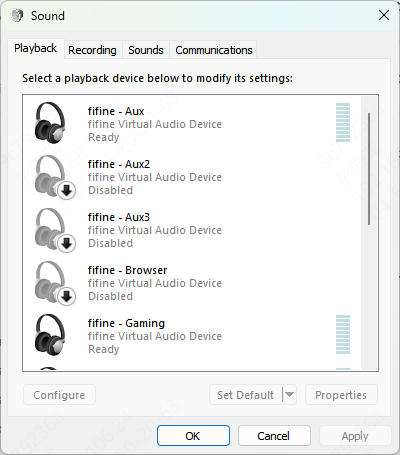The height and width of the screenshot is (455, 400).
Task: Click the Configure button
Action: click(x=59, y=395)
